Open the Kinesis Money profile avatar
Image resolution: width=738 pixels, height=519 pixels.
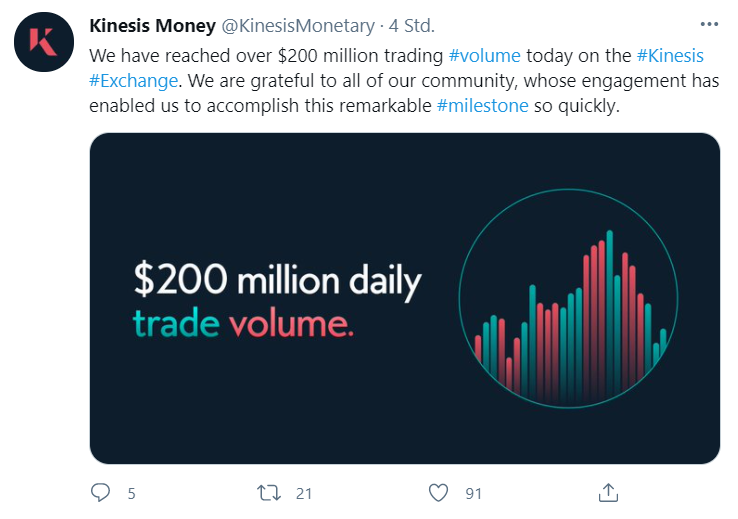point(43,41)
